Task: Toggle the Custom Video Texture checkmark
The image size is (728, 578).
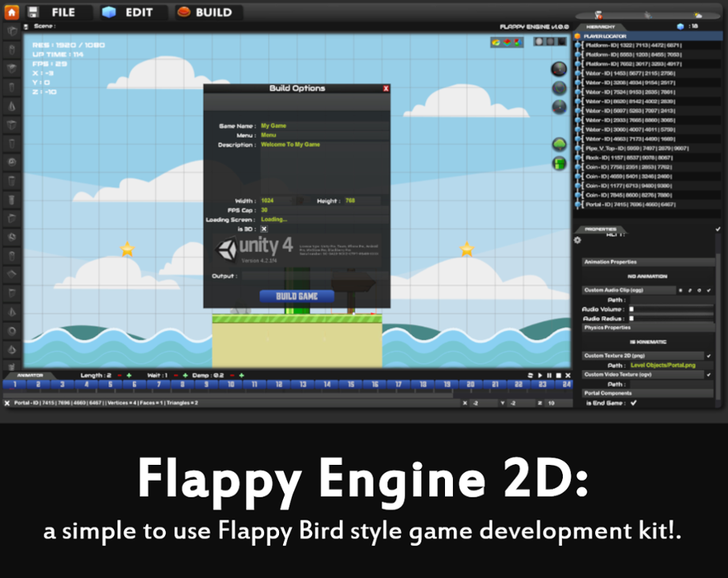Action: pos(709,374)
